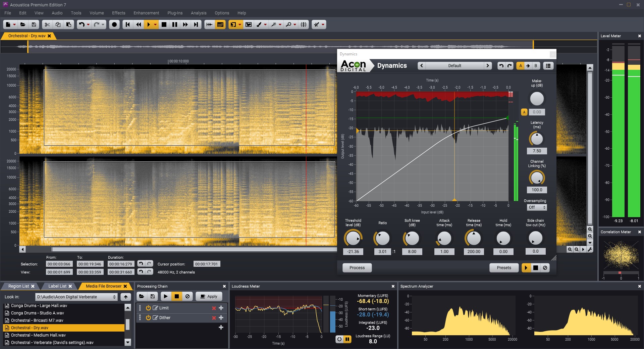This screenshot has width=644, height=349.
Task: Click the zoom magnifier tool in the toolbar
Action: coord(288,24)
